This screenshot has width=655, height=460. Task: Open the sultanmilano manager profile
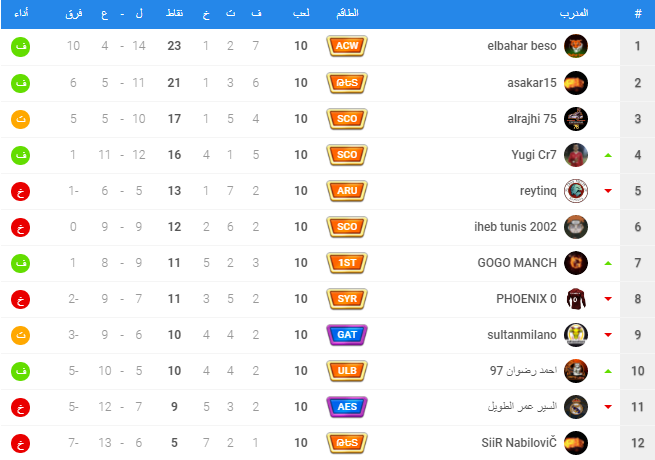(518, 334)
